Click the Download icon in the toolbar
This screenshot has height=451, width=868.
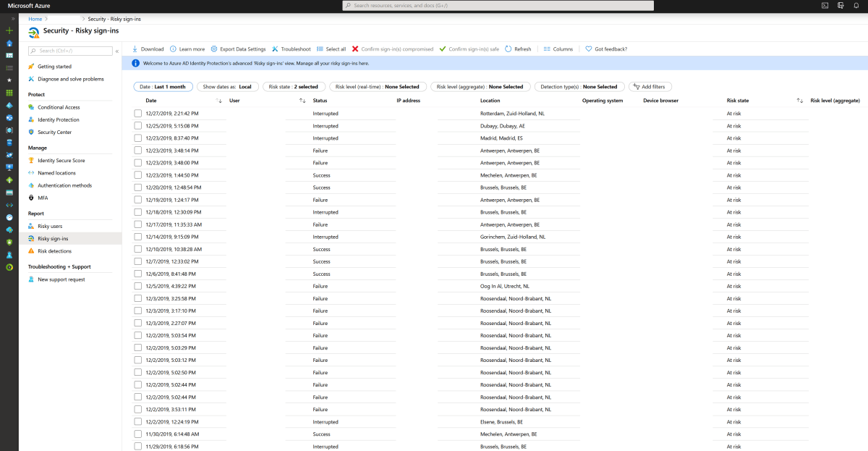pos(148,49)
